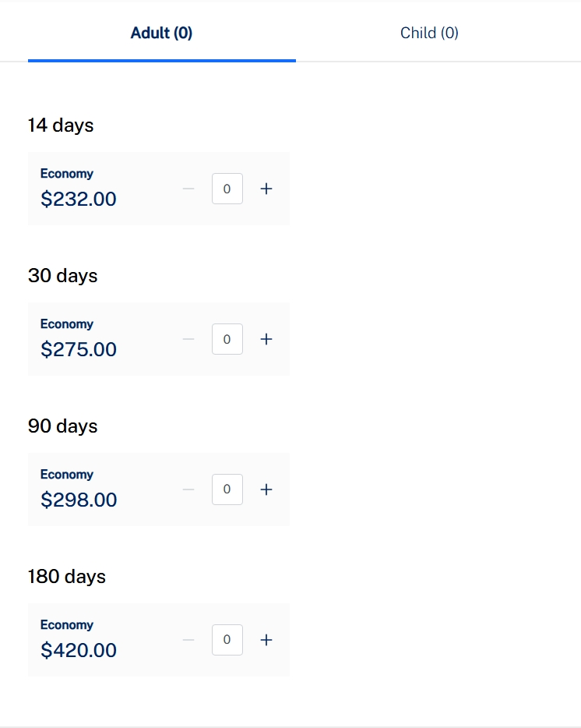This screenshot has width=581, height=728.
Task: Click the 30 days quantity input box
Action: pyautogui.click(x=227, y=339)
